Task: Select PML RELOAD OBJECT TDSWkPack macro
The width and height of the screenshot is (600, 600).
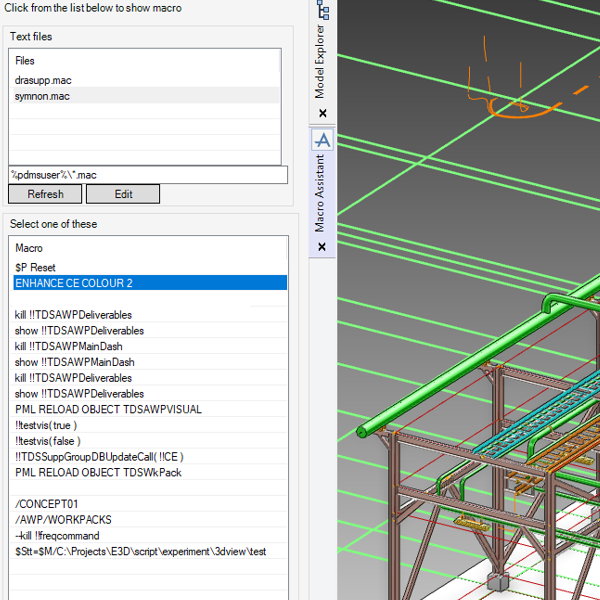Action: 150,472
